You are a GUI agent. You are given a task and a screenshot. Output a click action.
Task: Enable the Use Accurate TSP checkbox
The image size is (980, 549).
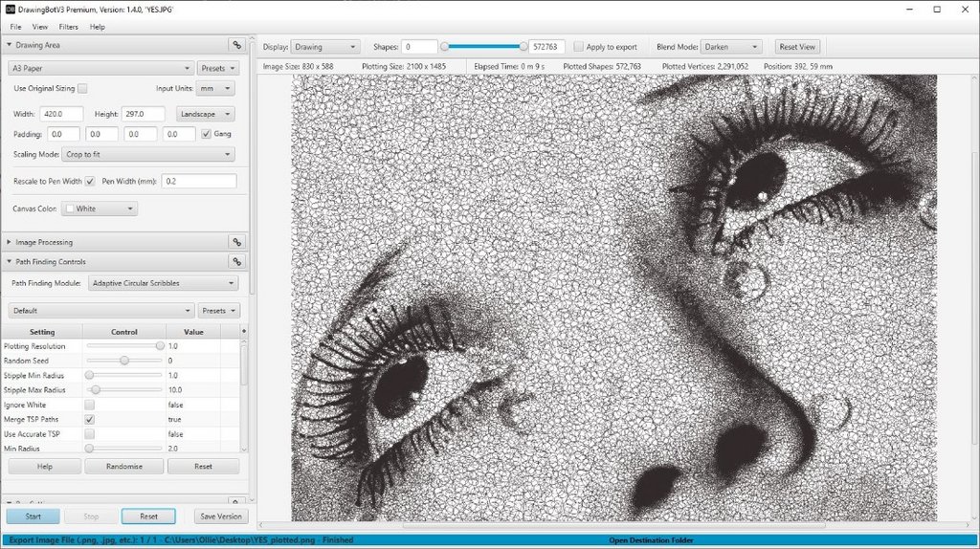89,433
